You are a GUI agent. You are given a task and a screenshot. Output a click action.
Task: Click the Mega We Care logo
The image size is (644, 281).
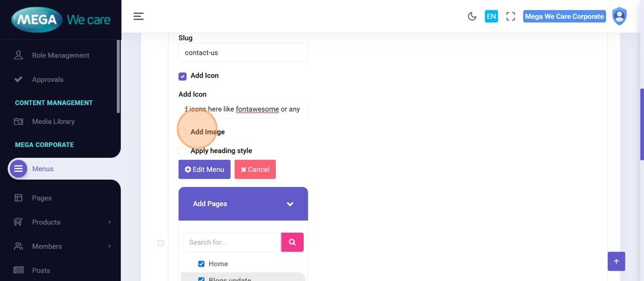coord(60,20)
